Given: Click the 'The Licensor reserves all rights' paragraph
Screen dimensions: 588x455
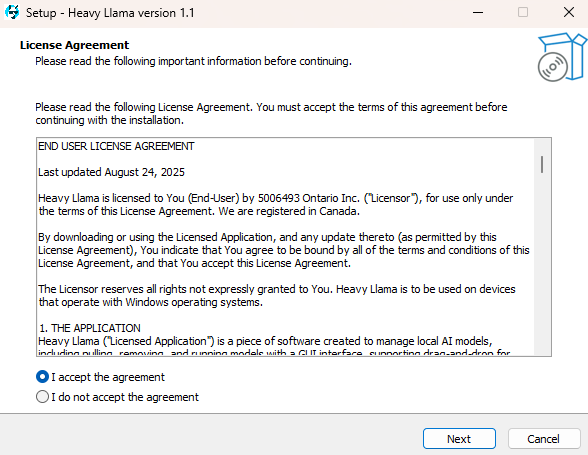Looking at the screenshot, I should coord(277,296).
